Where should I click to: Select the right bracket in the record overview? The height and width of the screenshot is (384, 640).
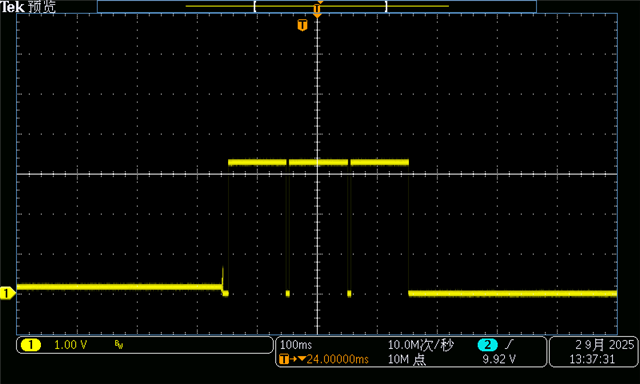tap(386, 7)
